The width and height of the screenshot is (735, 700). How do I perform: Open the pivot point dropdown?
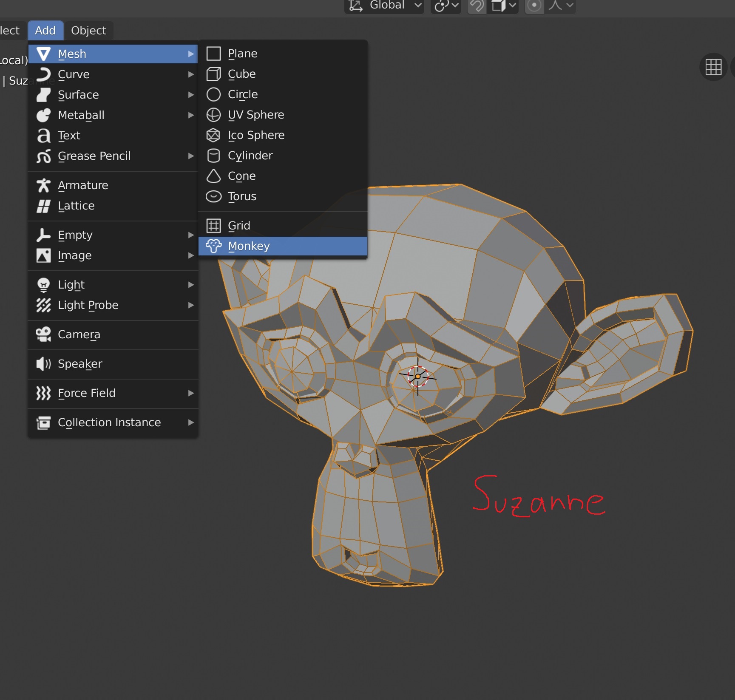446,6
